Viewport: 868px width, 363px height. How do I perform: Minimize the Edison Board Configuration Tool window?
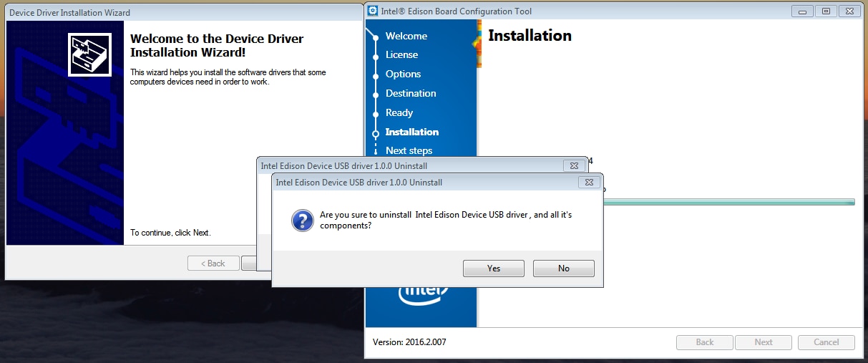tap(803, 11)
